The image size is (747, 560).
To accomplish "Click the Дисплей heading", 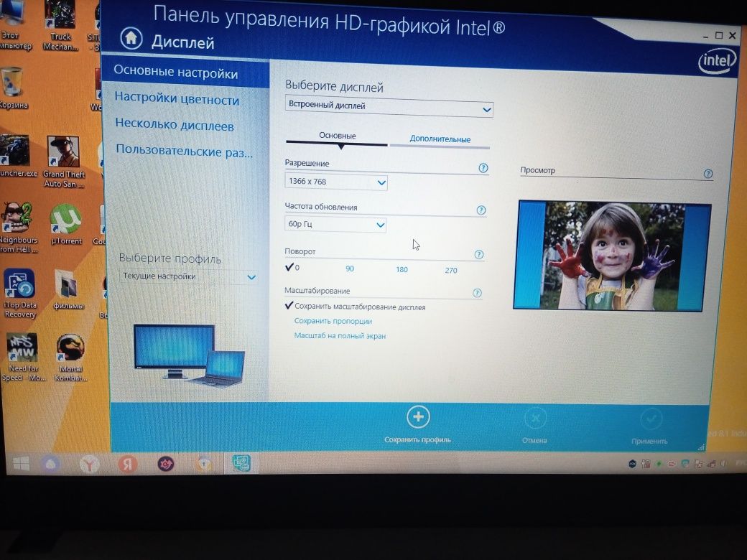I will tap(183, 42).
